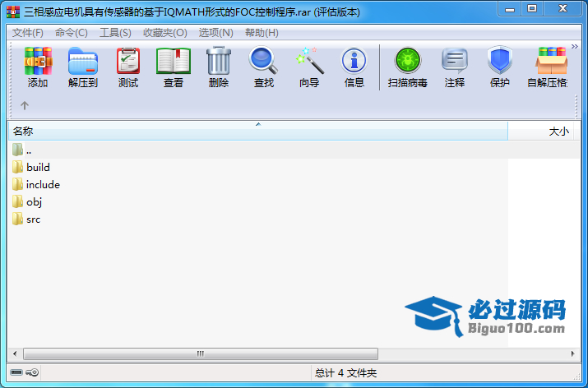Click the 添加 (Add) toolbar icon
The width and height of the screenshot is (588, 388).
pos(38,61)
